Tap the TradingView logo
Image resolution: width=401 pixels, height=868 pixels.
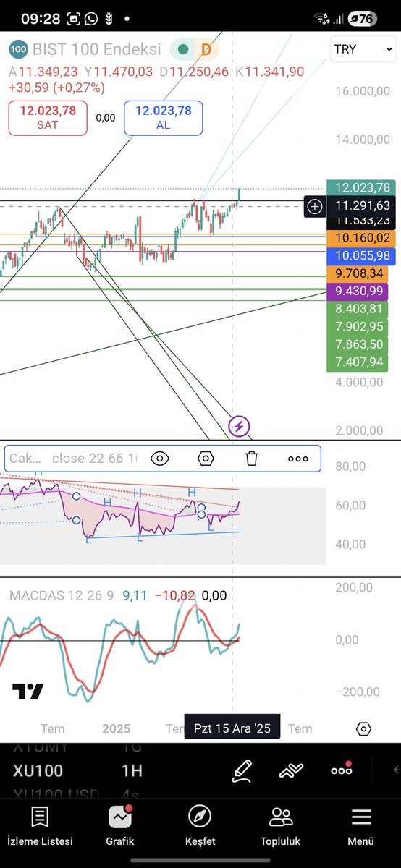pyautogui.click(x=28, y=692)
